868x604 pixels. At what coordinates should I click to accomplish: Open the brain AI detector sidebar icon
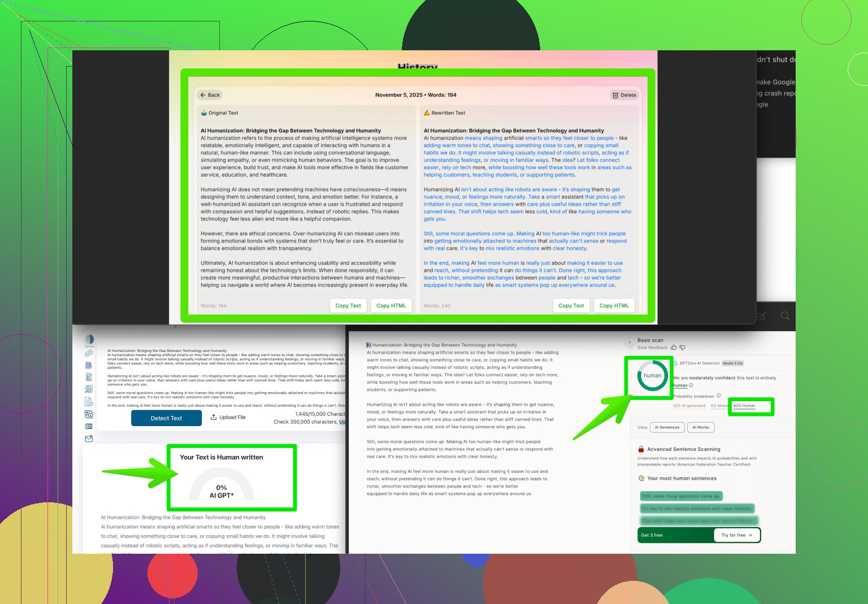point(89,340)
